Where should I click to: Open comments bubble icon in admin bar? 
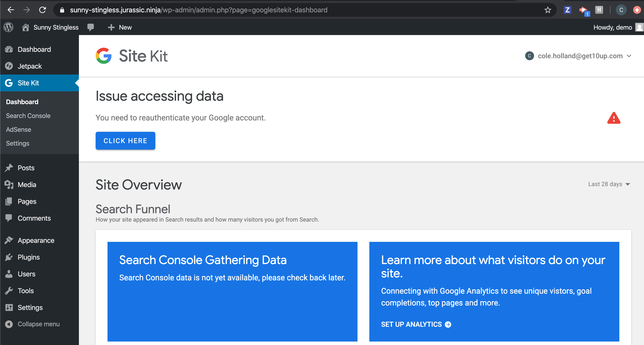click(90, 27)
